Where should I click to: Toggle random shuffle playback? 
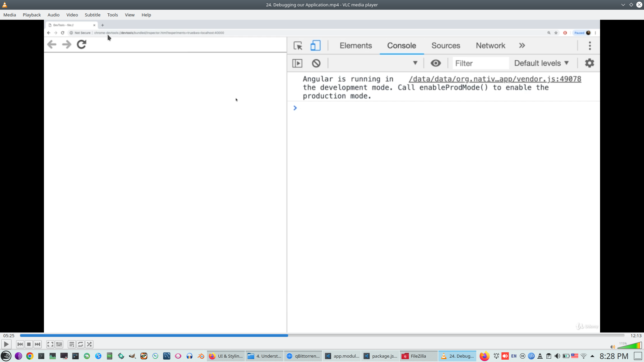(x=89, y=344)
